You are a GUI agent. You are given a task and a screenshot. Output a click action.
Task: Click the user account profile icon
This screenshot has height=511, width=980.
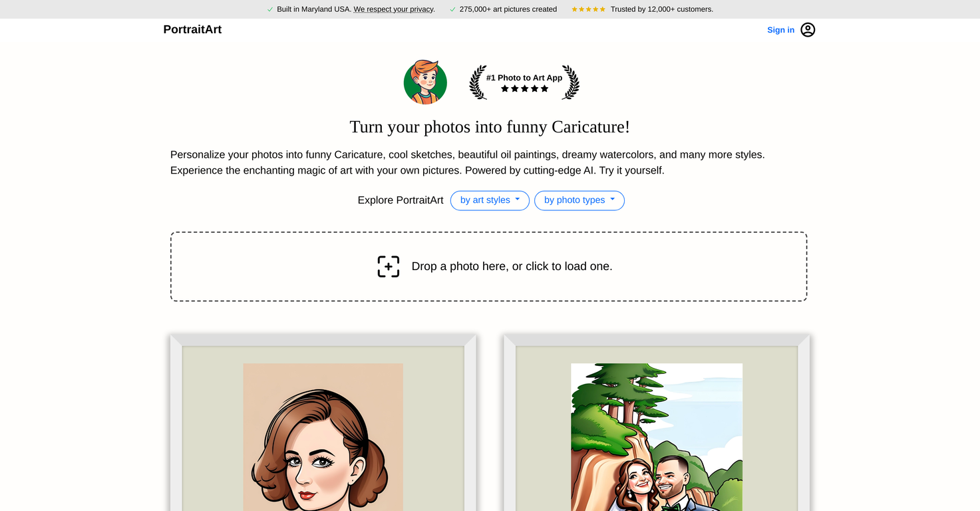[807, 29]
